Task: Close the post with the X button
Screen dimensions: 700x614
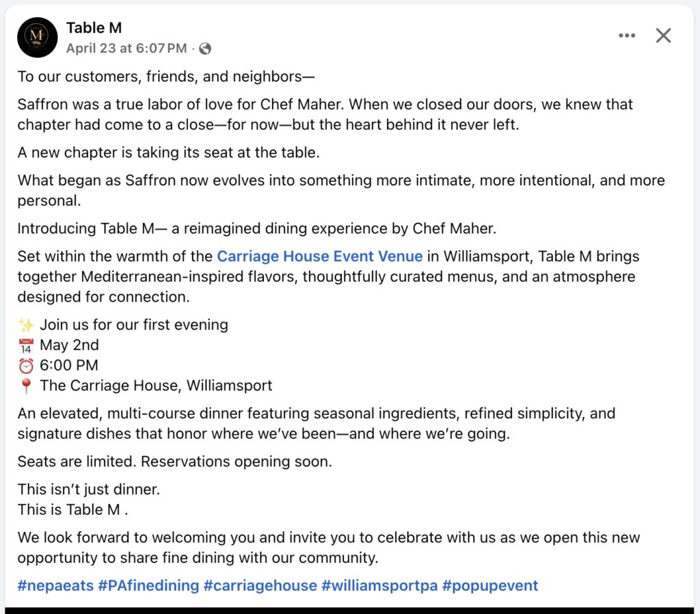Action: pos(663,35)
